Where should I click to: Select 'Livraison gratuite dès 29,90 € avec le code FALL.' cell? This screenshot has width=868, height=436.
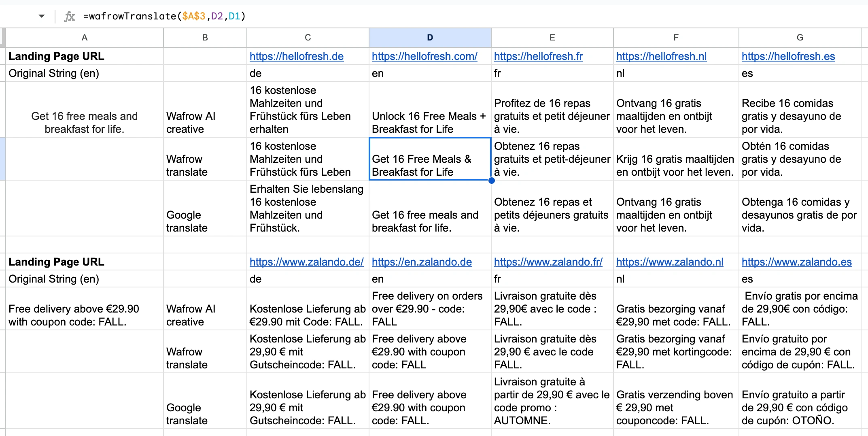click(x=552, y=351)
